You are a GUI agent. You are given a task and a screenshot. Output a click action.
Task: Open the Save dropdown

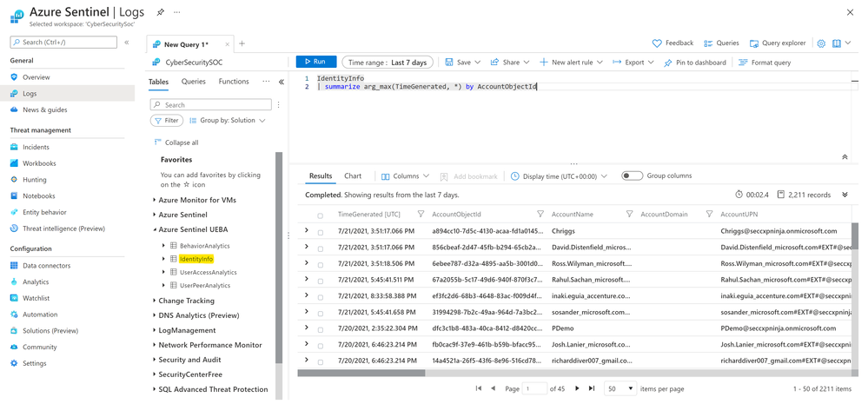(x=463, y=63)
